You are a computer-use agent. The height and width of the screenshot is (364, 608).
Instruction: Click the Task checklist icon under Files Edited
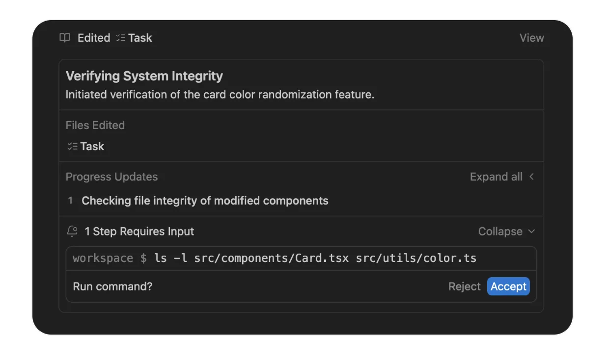[73, 146]
